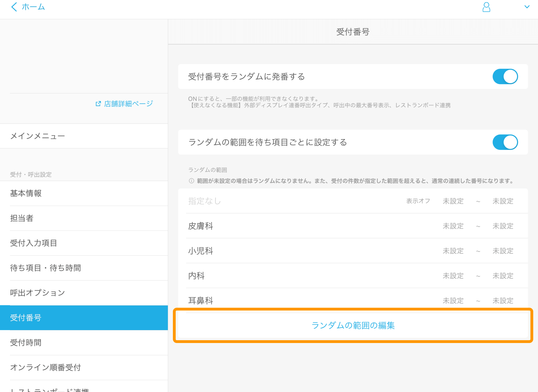Screen dimensions: 538x392
Task: Select 受付入力項目 in sidebar
Action: pos(84,243)
